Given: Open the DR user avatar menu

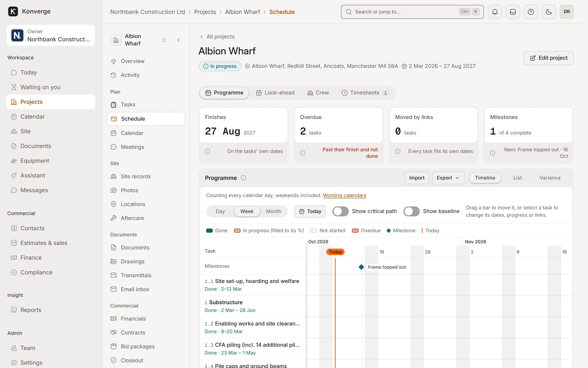Looking at the screenshot, I should tap(567, 12).
